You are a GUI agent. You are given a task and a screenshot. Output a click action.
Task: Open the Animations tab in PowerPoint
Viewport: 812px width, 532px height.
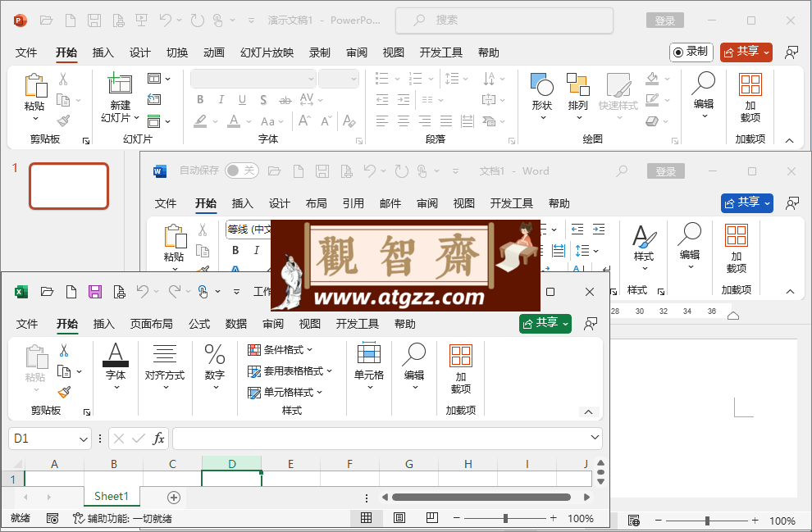[x=213, y=52]
